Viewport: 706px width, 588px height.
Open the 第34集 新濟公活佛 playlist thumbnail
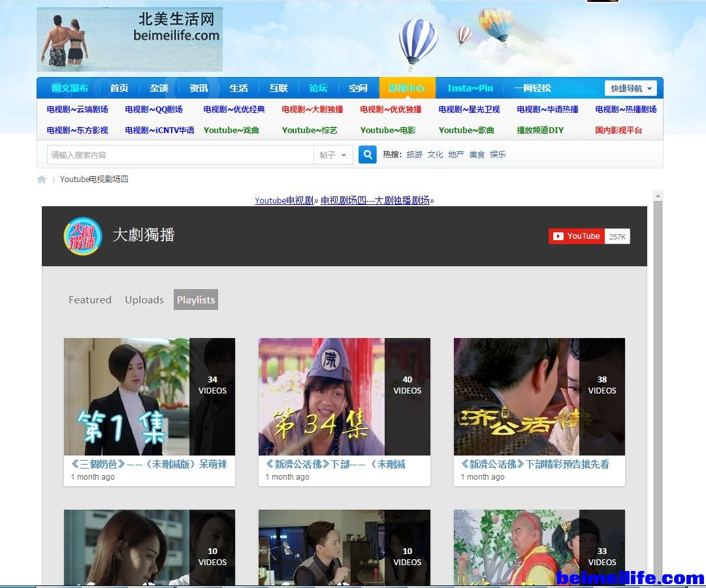344,396
